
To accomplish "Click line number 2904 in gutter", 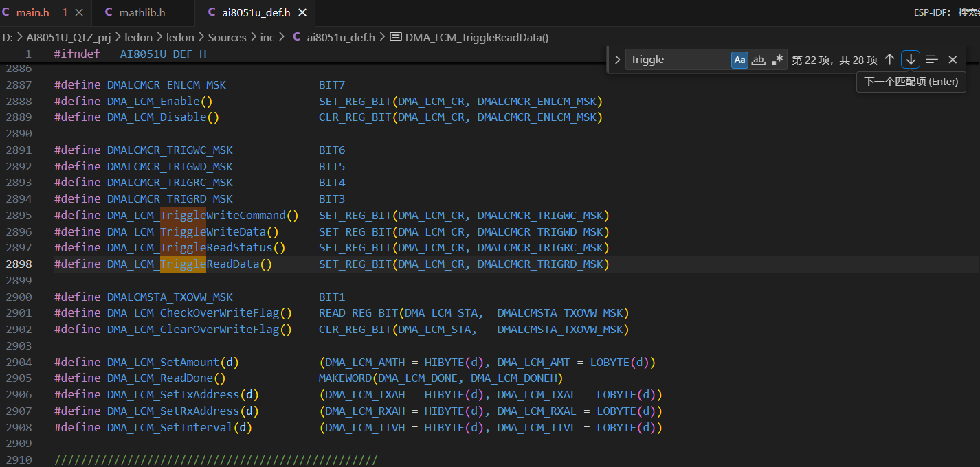I will pyautogui.click(x=19, y=362).
